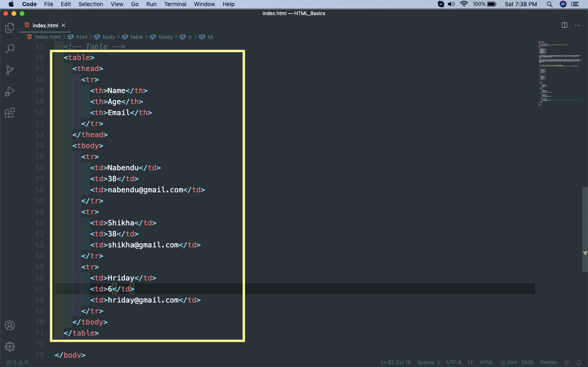Open the Help menu
588x367 pixels.
pyautogui.click(x=228, y=4)
